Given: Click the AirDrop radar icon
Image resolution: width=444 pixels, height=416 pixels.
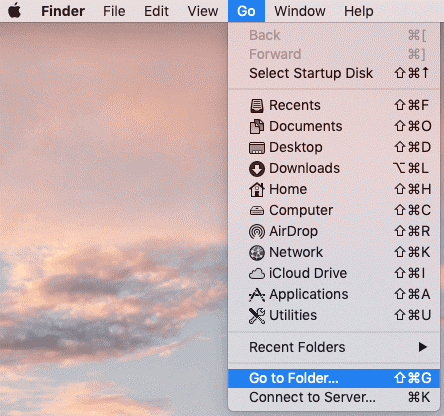Looking at the screenshot, I should (257, 232).
